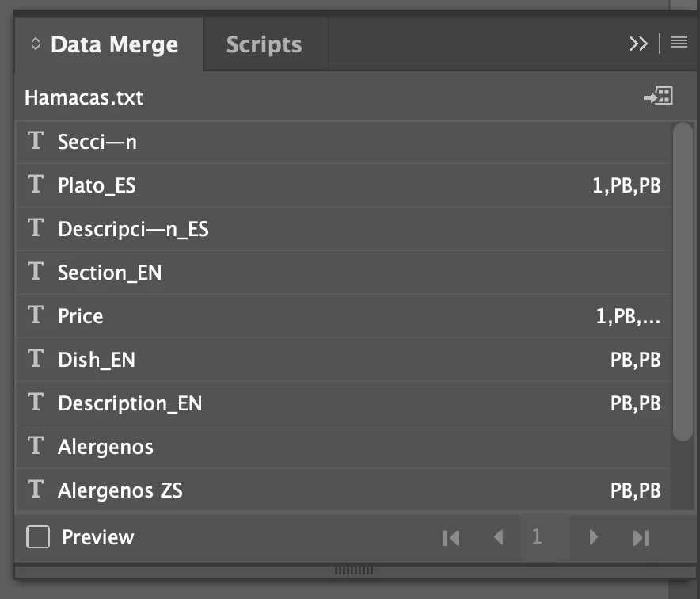700x599 pixels.
Task: Click the text icon beside Alergenos ZS
Action: [36, 490]
